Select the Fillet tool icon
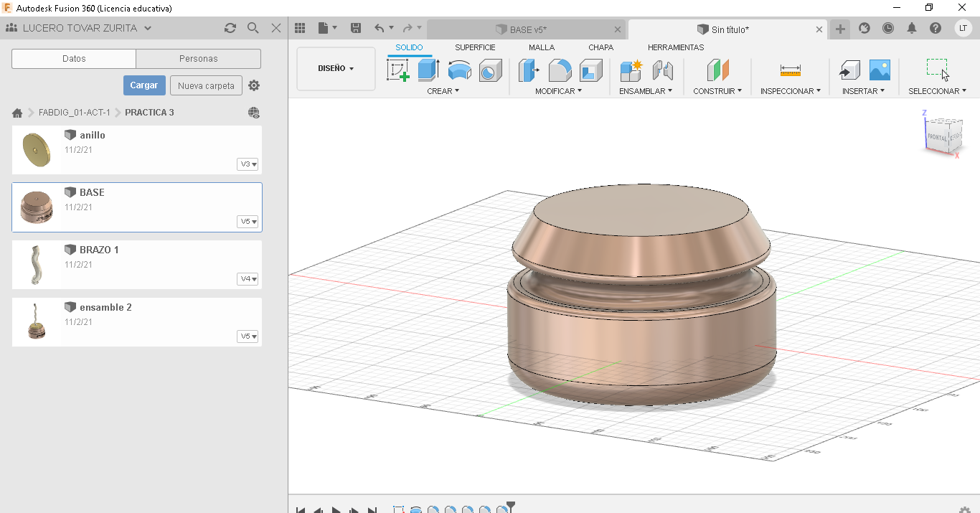 click(x=560, y=70)
